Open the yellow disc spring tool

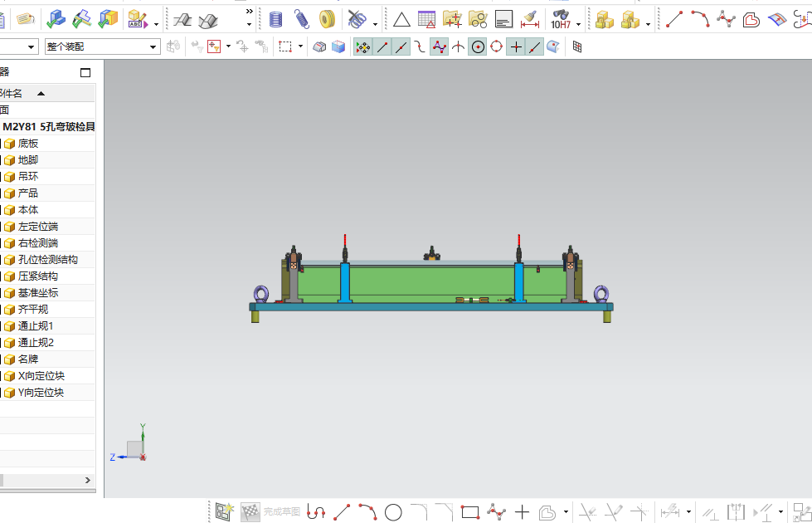[x=328, y=20]
